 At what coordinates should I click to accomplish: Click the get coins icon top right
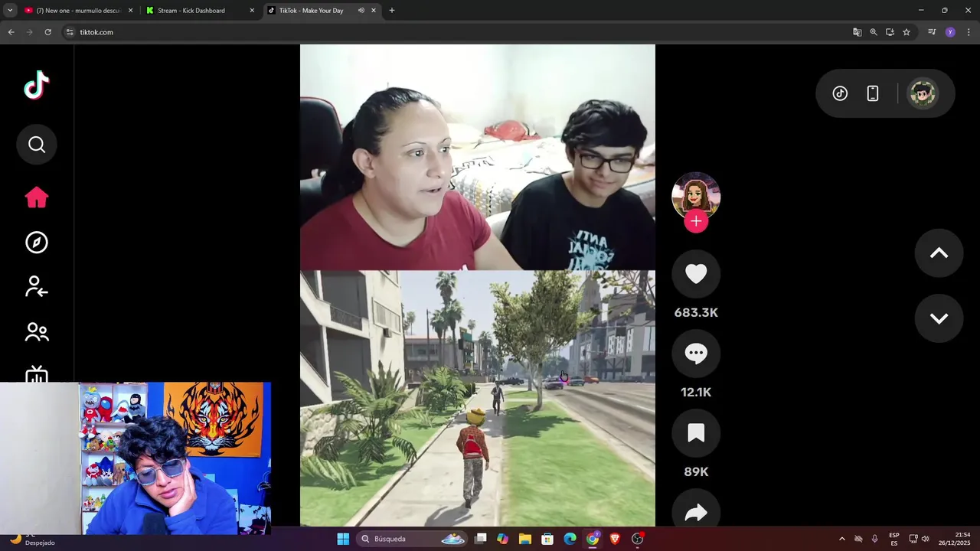point(840,93)
